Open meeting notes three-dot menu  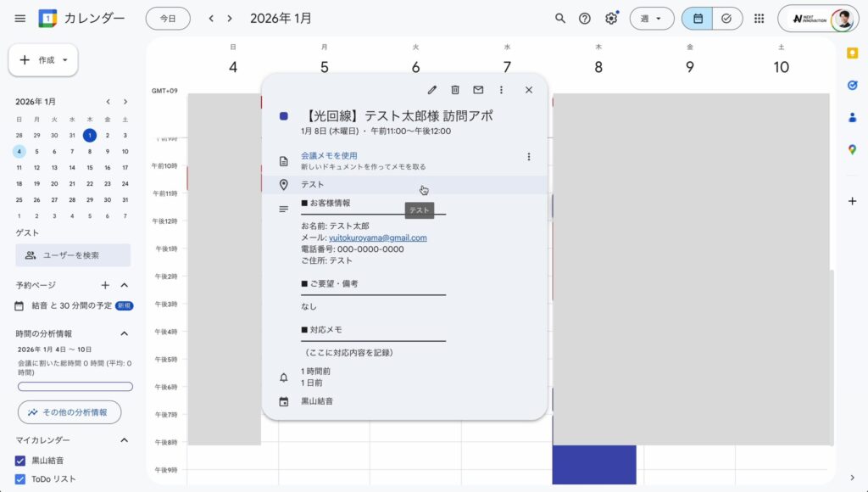point(529,157)
